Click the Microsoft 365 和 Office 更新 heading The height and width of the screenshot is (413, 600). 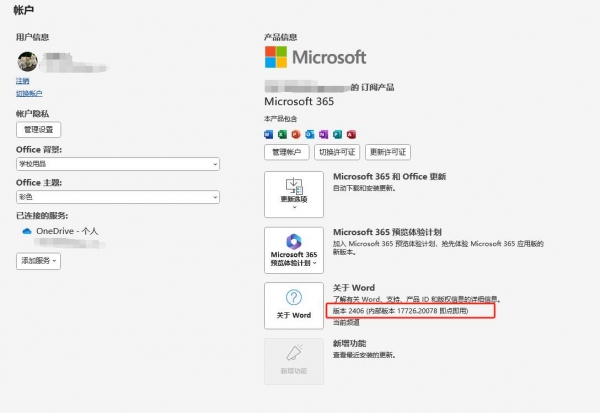(x=390, y=176)
